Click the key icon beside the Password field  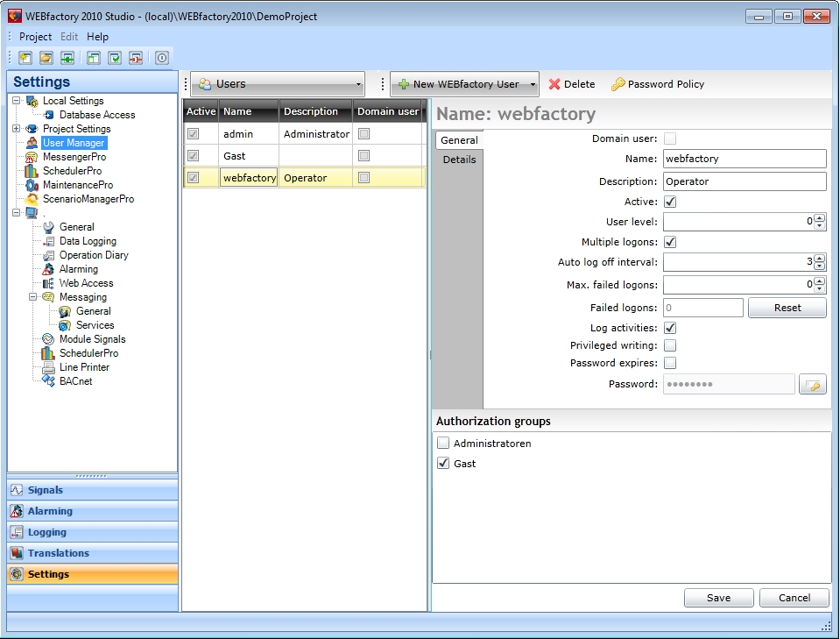pyautogui.click(x=812, y=385)
